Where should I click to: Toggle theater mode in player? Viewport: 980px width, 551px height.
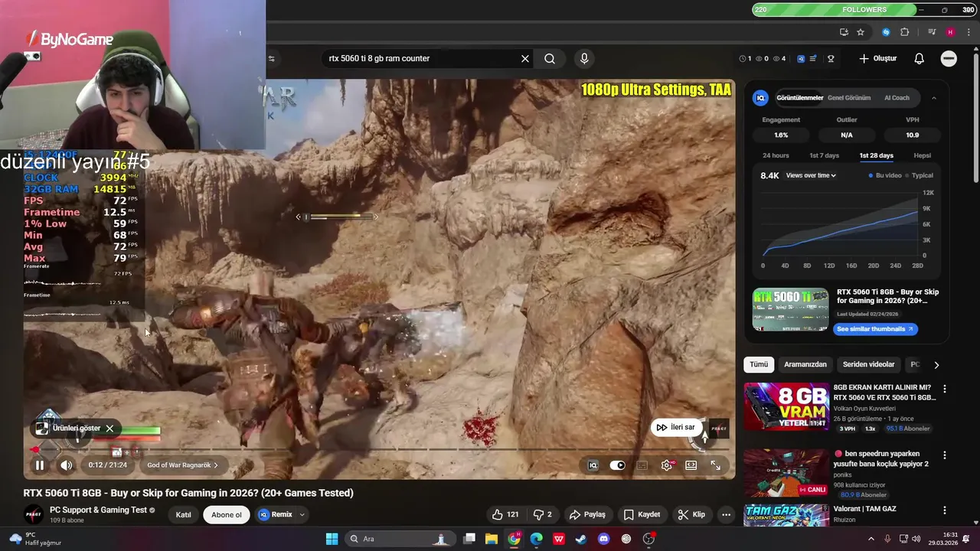[x=691, y=465]
